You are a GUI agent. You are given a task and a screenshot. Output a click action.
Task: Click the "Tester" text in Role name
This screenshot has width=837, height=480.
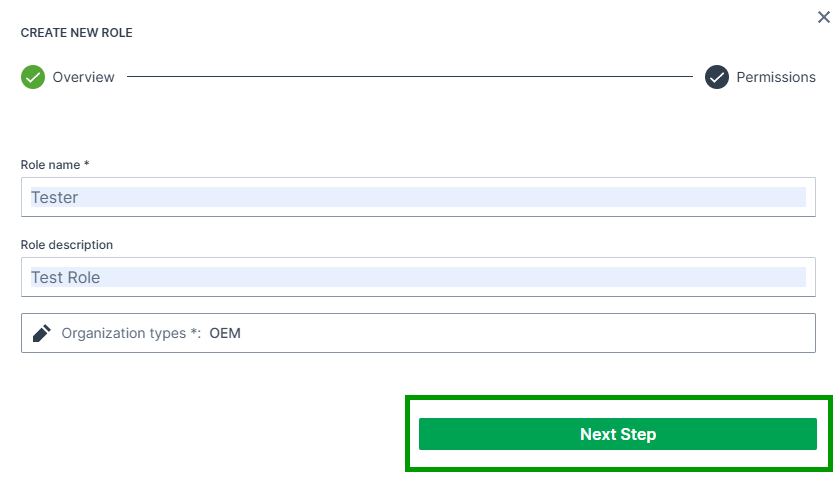[x=55, y=198]
